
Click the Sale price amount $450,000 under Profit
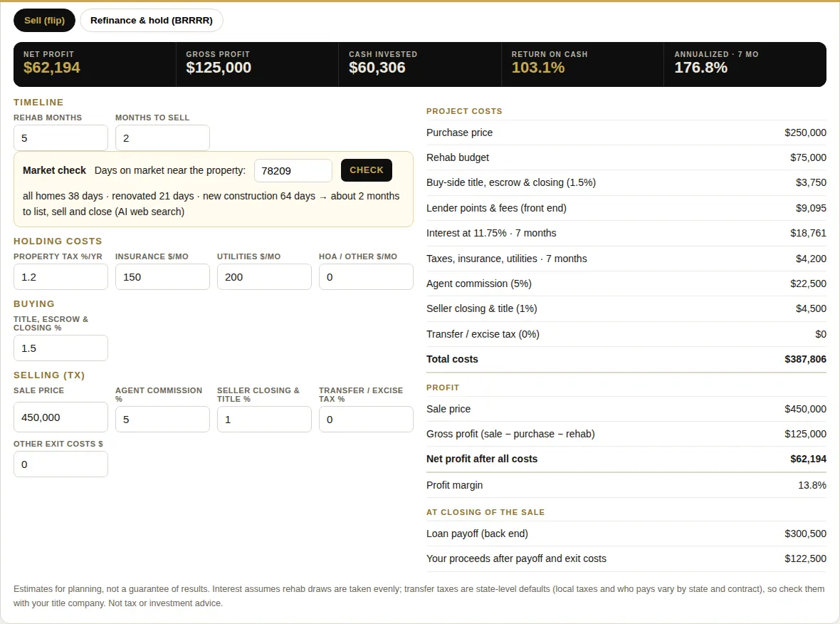(805, 409)
